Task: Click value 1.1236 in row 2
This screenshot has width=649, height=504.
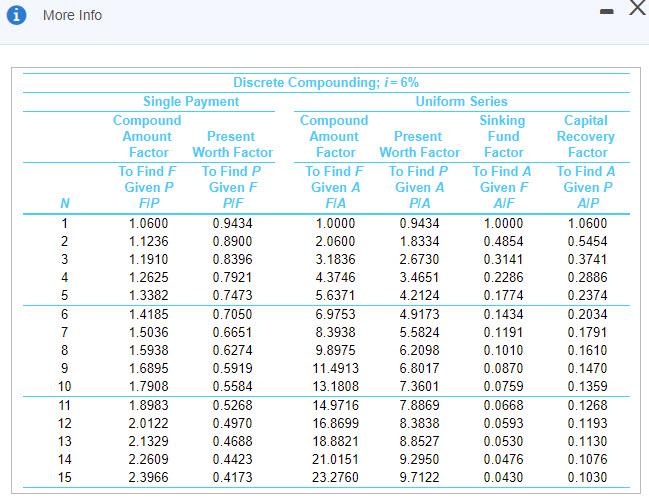Action: point(149,241)
